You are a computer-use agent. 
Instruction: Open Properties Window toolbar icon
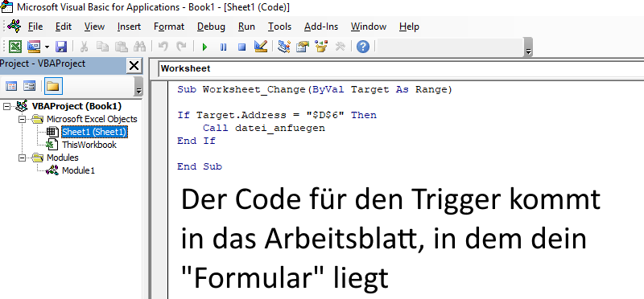303,47
